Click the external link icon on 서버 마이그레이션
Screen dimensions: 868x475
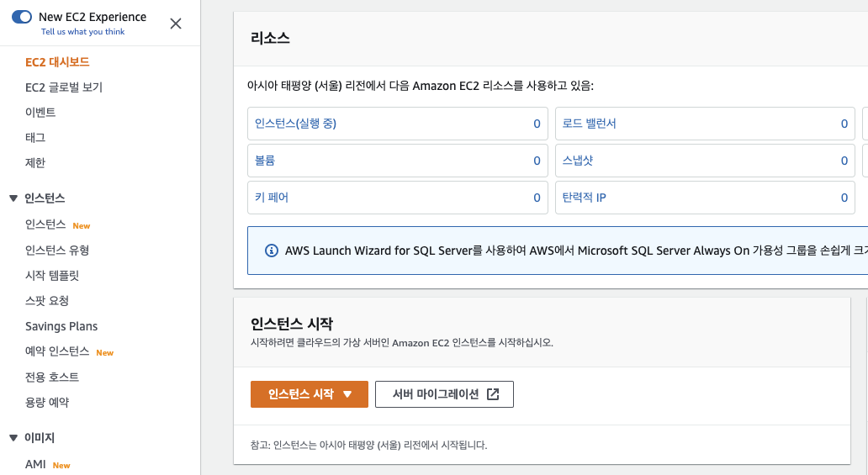[x=493, y=394]
